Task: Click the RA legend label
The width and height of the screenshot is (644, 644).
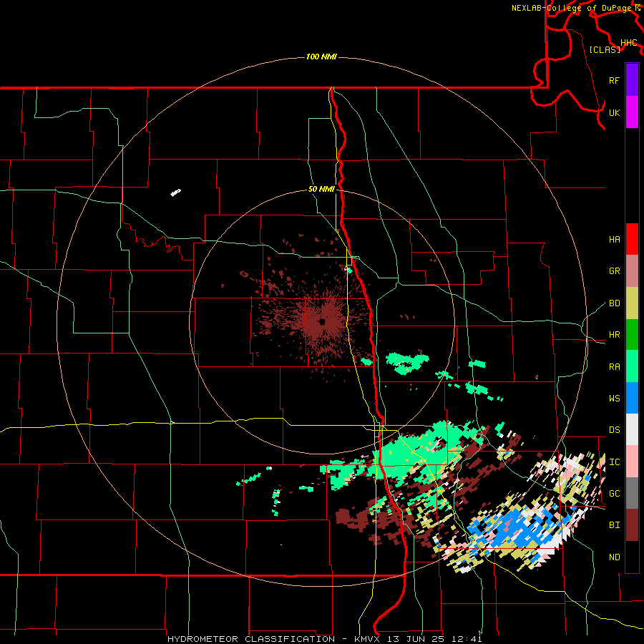Action: pos(614,367)
